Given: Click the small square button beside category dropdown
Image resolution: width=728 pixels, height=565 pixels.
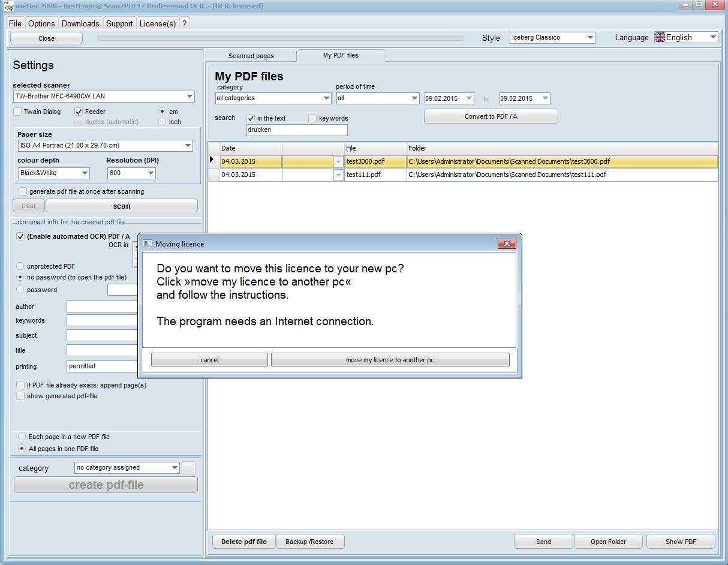Looking at the screenshot, I should point(188,468).
